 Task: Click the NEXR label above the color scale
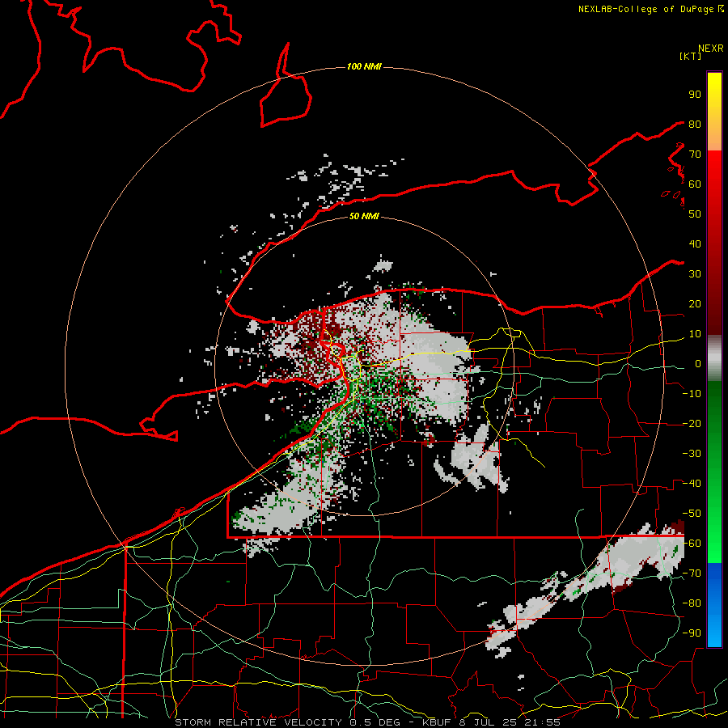[x=710, y=49]
